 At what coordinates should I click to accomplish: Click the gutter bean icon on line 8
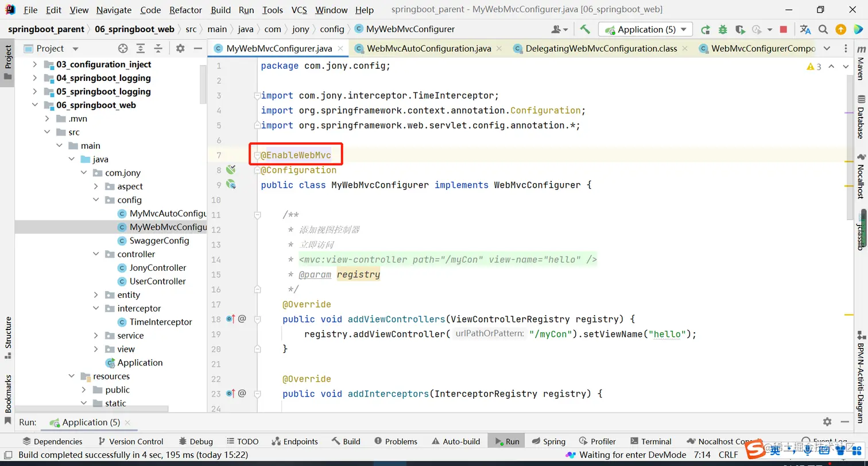(x=231, y=169)
